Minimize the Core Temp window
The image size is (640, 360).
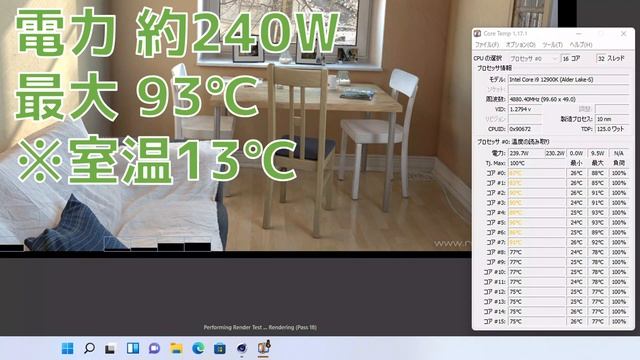coord(579,33)
